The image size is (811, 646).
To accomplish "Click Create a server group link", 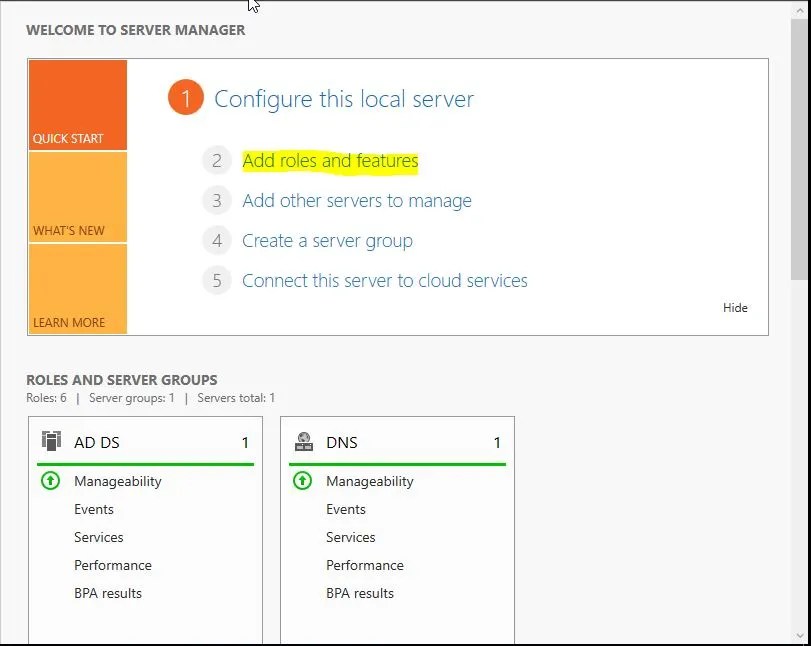I will [327, 241].
